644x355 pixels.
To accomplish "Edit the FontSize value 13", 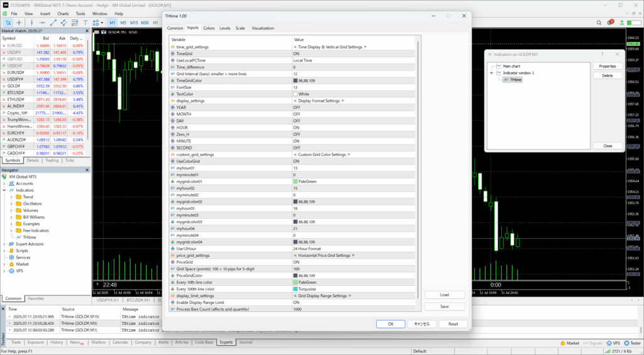I will click(x=353, y=87).
